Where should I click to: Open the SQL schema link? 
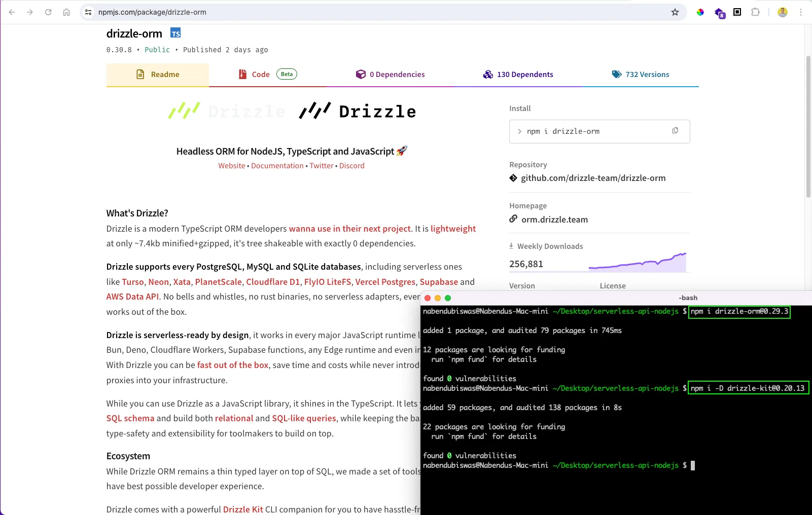130,418
